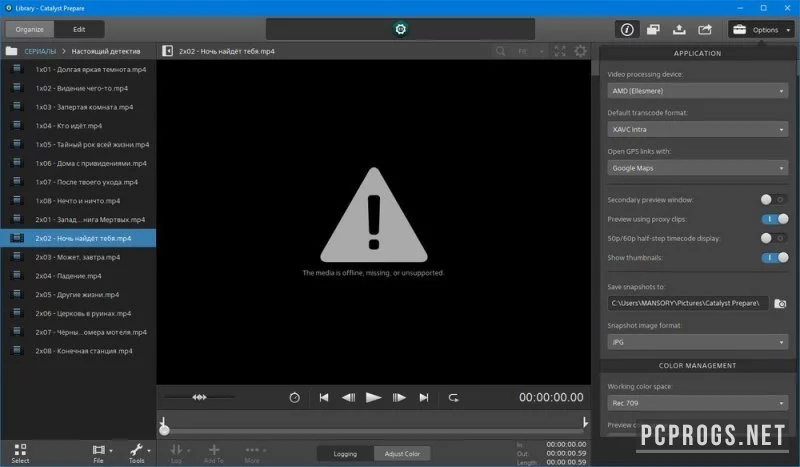Open Default transcode format dropdown
Screen dimensions: 800x467
click(x=697, y=130)
